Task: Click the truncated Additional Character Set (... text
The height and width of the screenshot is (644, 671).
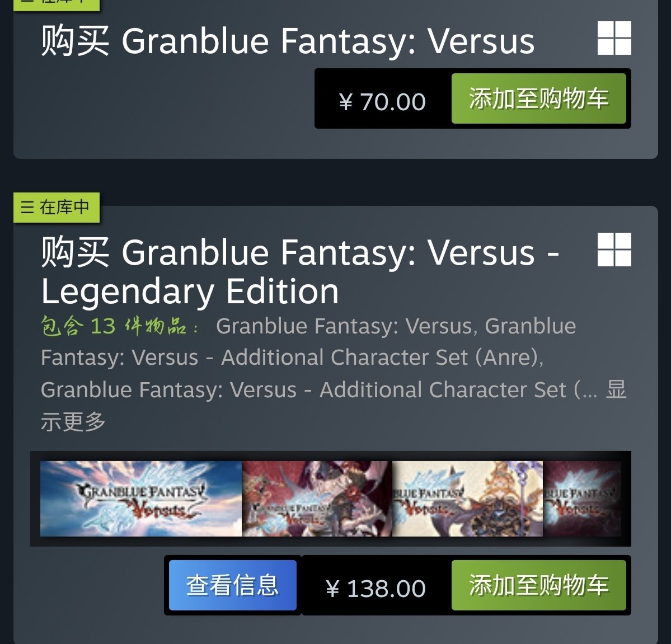Action: (x=319, y=390)
